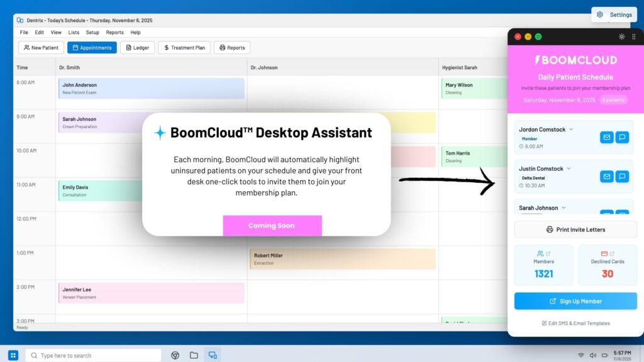This screenshot has width=644, height=362.
Task: Open Mary Wilson Cleaning appointment
Action: (x=474, y=88)
